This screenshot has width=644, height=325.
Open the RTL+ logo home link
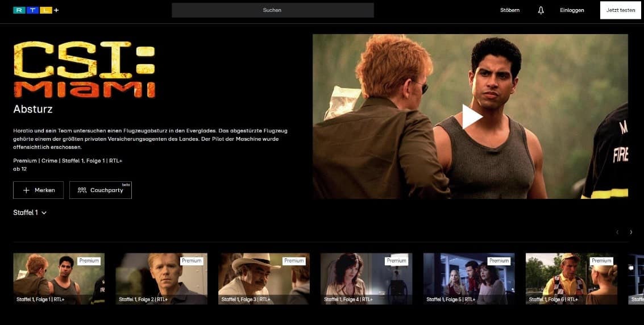[x=36, y=10]
